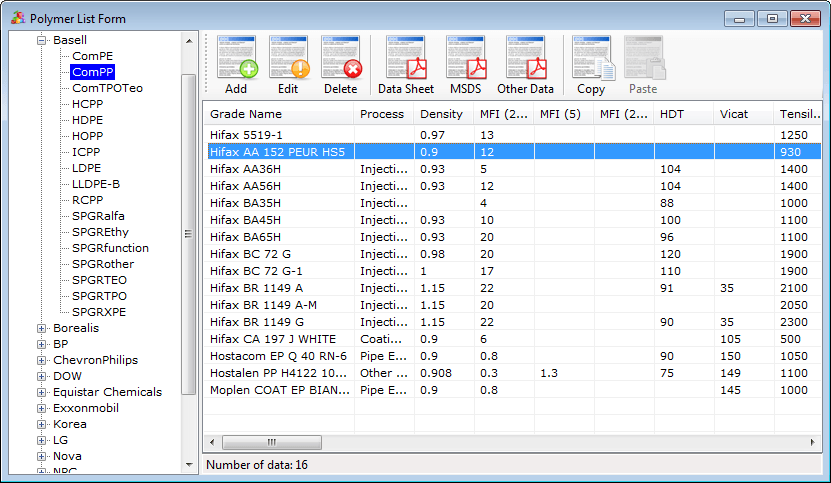Sort by the Density column header

coord(444,114)
